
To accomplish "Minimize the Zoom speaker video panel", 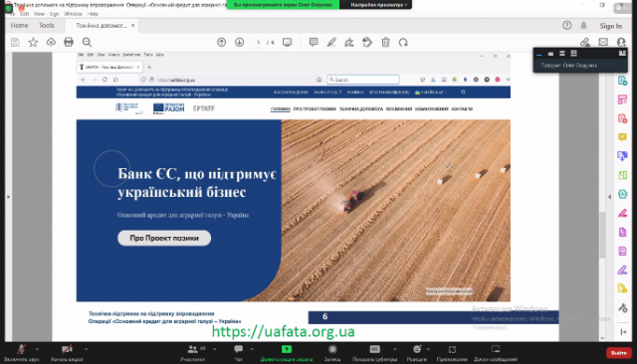I will pos(539,54).
